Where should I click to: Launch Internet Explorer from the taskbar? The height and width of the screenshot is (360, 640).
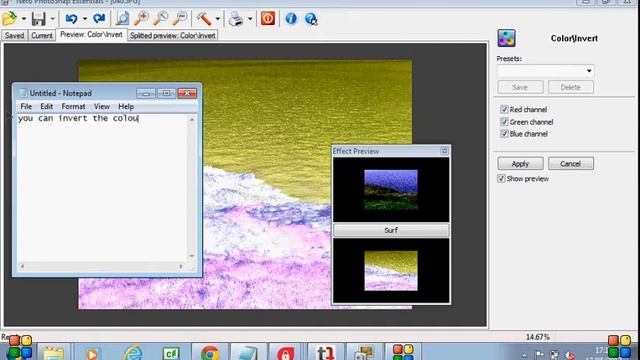click(x=133, y=353)
